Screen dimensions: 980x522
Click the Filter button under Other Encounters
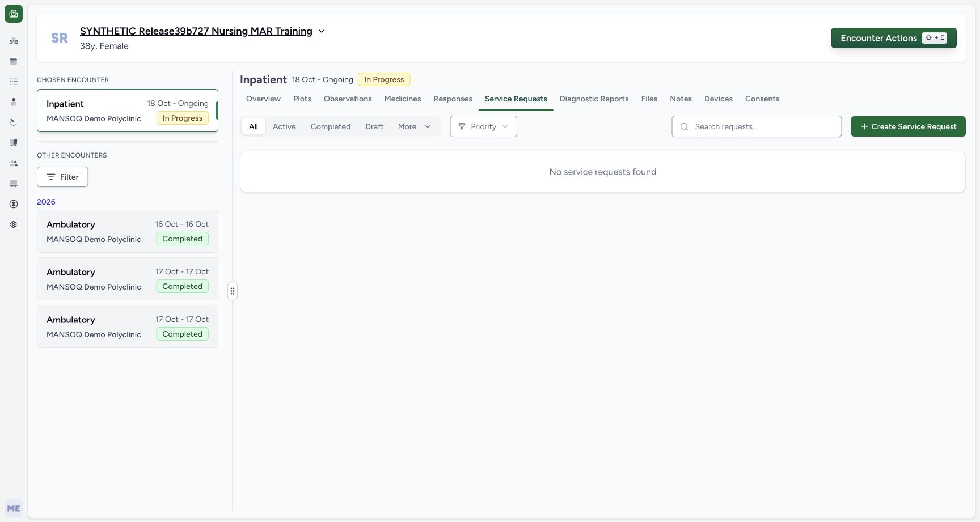click(62, 177)
